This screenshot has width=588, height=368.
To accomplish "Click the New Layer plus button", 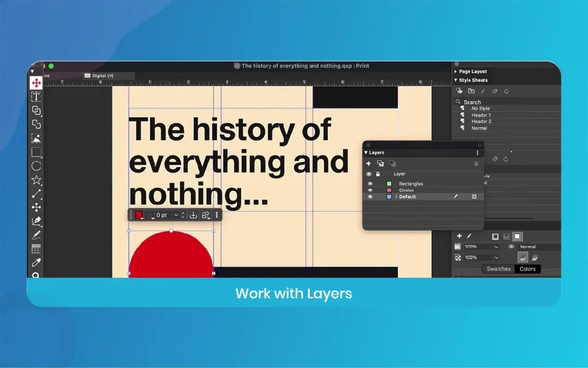I will (368, 163).
